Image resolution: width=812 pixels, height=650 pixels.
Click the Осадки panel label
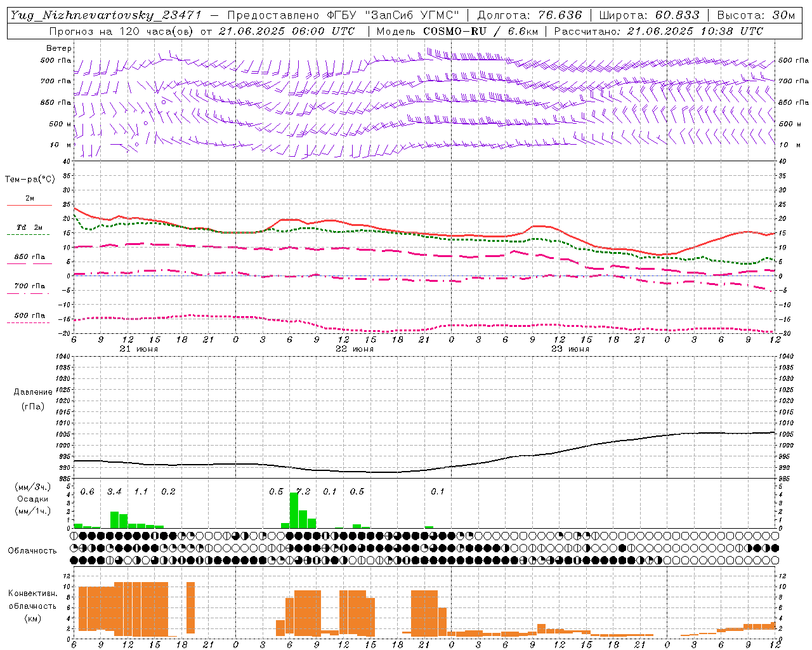[32, 499]
